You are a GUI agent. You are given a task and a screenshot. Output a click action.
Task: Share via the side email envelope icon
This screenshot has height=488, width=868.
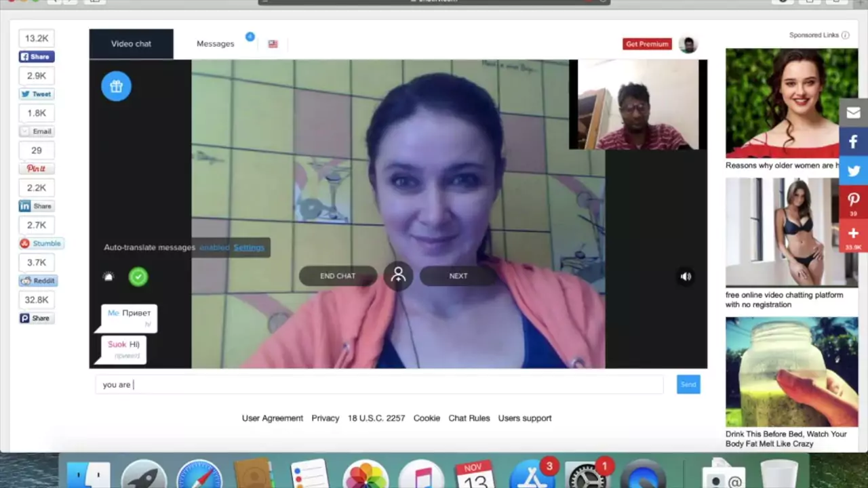tap(853, 113)
